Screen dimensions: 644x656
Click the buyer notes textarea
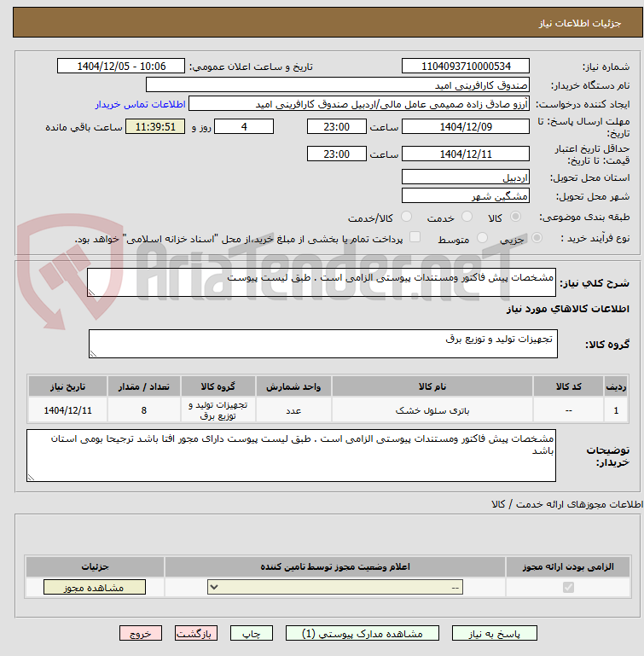(291, 456)
